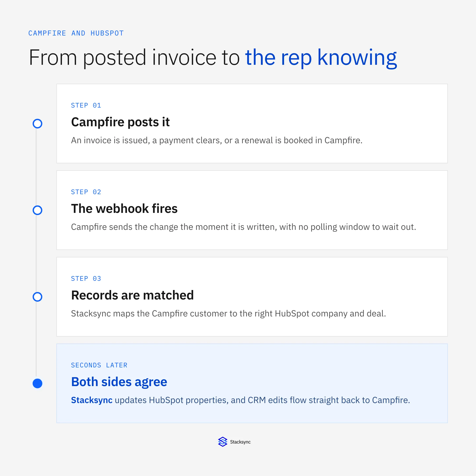Image resolution: width=476 pixels, height=476 pixels.
Task: Click the Stacksync logo icon at bottom
Action: pos(223,442)
